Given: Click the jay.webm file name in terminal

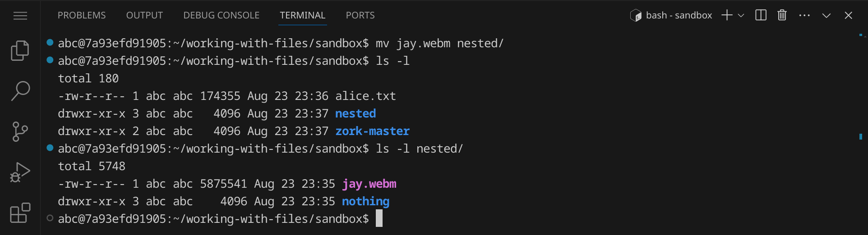Looking at the screenshot, I should [x=369, y=184].
